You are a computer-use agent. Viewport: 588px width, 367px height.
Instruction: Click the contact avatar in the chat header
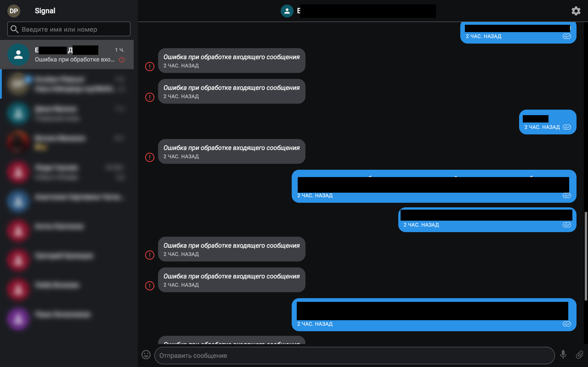[287, 11]
